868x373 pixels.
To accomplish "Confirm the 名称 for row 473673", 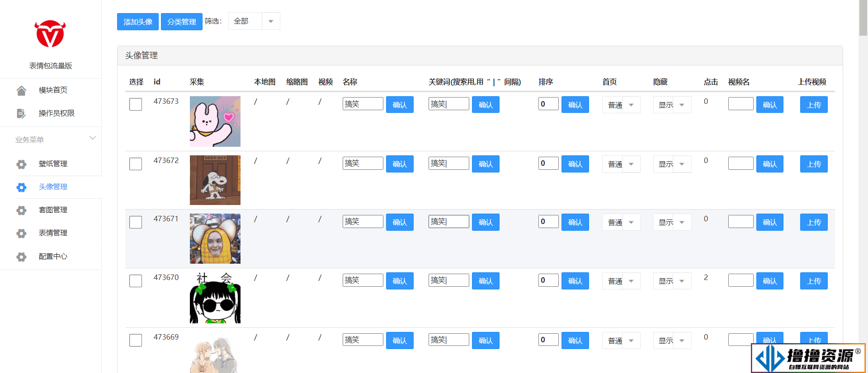I will coord(400,105).
